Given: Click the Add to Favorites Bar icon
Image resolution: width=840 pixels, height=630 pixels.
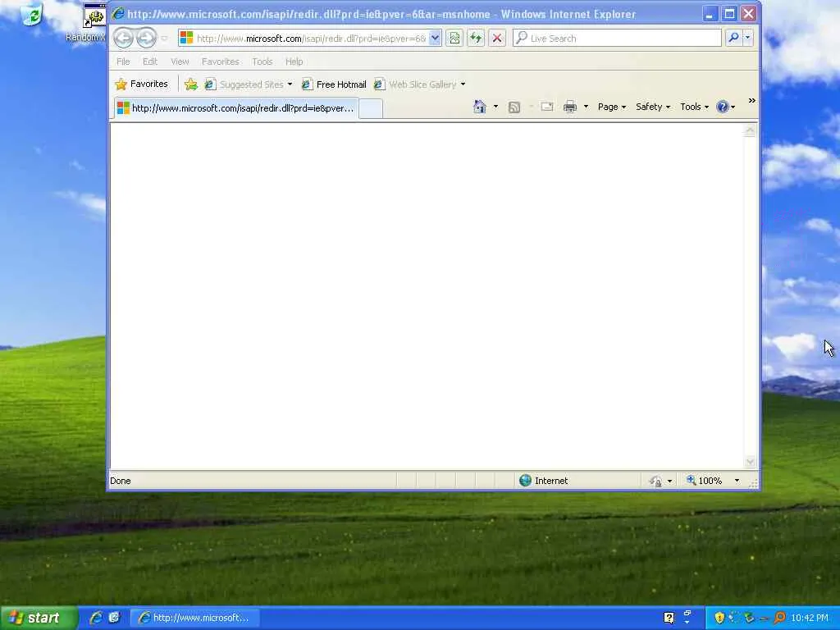Looking at the screenshot, I should (190, 84).
